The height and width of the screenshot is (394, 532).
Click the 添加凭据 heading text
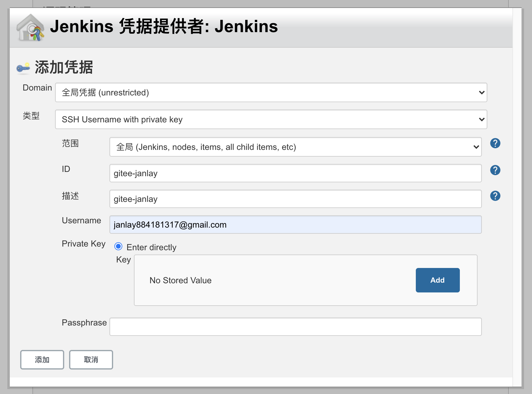tap(64, 67)
